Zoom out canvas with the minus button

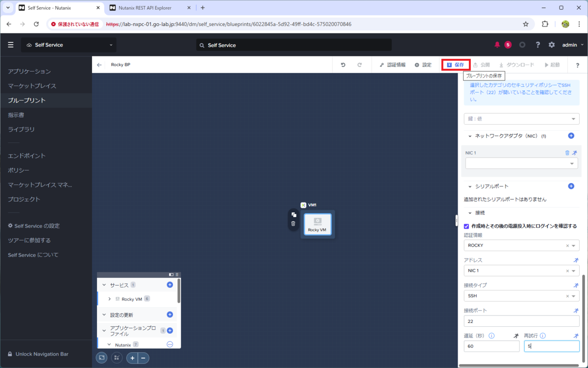click(144, 358)
